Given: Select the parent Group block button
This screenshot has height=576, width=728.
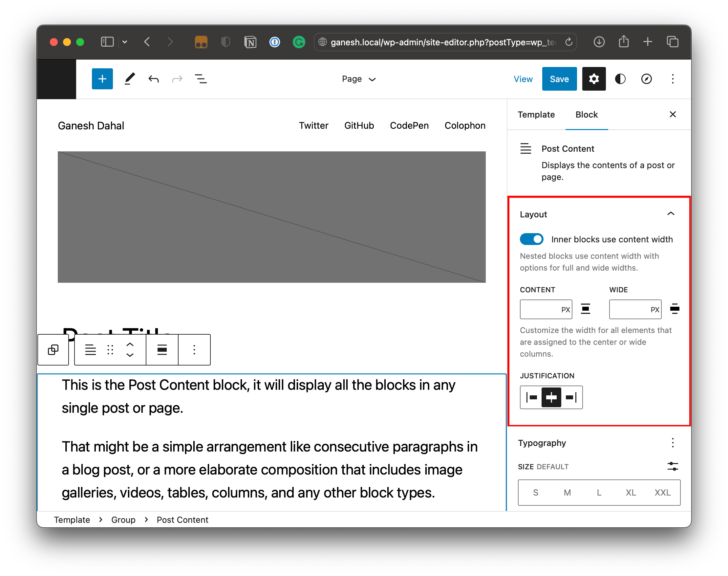Looking at the screenshot, I should pyautogui.click(x=53, y=350).
